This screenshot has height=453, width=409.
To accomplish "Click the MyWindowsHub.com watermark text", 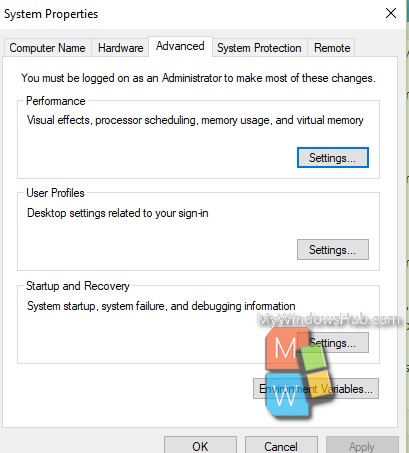I will 329,319.
